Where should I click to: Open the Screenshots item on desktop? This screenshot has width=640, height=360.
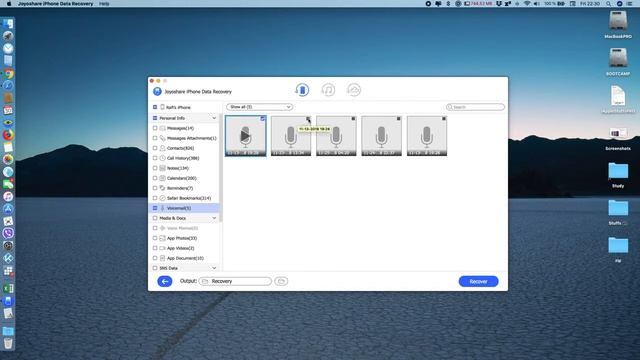point(618,133)
